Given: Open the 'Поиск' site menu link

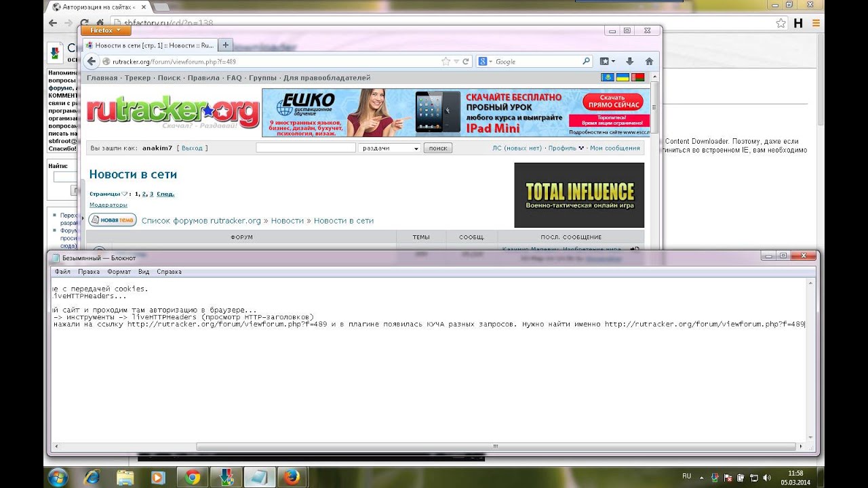Looking at the screenshot, I should coord(169,78).
